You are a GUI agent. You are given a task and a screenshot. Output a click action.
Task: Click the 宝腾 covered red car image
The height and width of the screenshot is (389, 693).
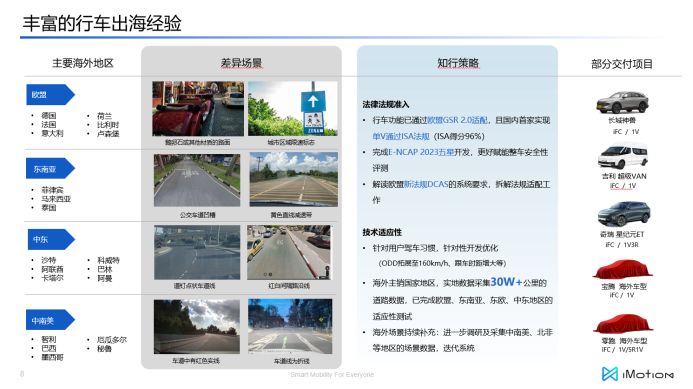[x=622, y=270]
